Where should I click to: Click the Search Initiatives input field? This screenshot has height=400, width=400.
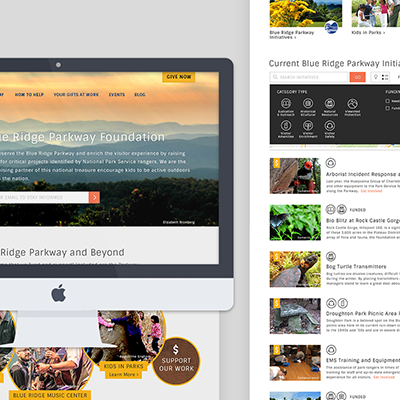click(309, 77)
